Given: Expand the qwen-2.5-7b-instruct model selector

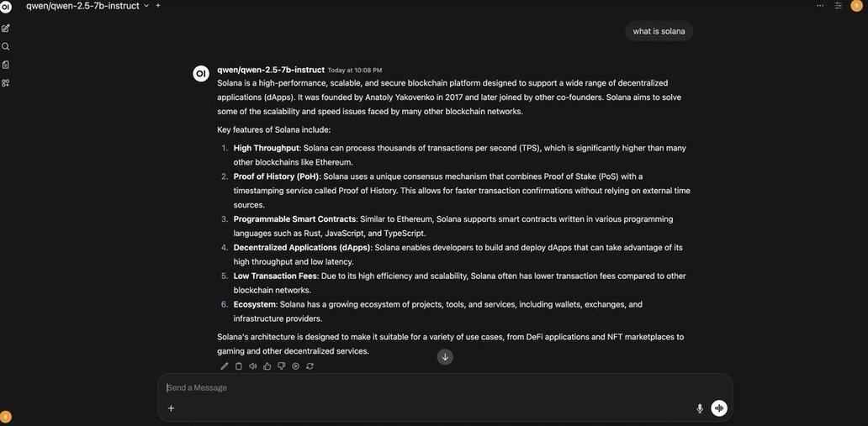Looking at the screenshot, I should click(x=146, y=6).
